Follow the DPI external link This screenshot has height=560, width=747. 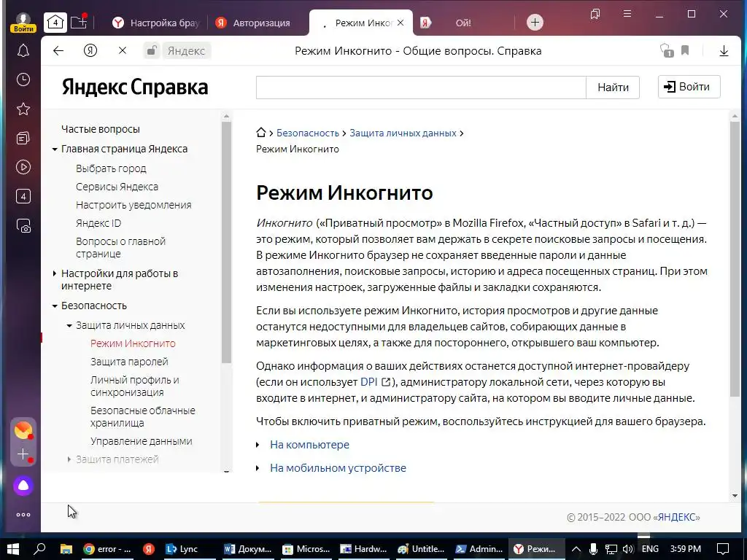pyautogui.click(x=376, y=382)
